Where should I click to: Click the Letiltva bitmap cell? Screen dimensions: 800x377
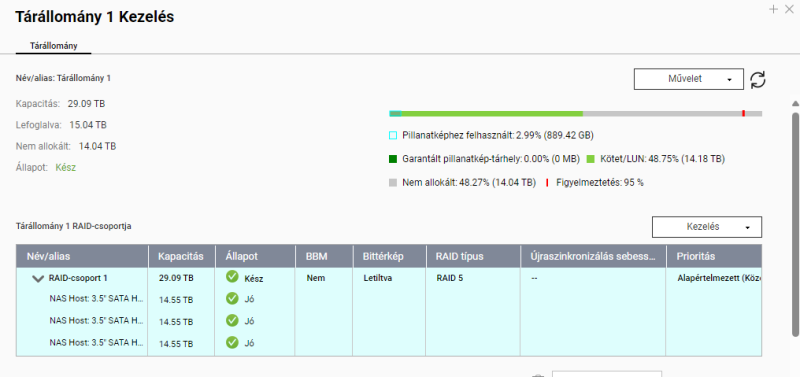click(x=378, y=279)
